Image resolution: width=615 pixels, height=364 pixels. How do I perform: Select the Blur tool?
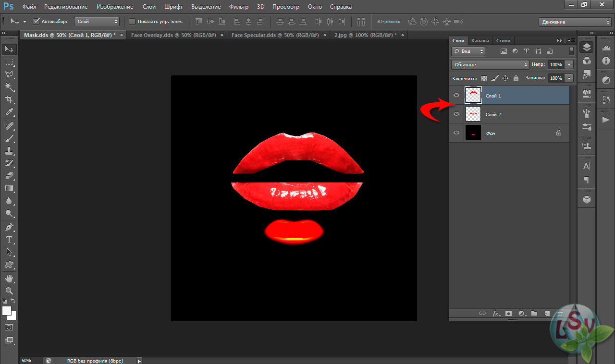coord(9,201)
